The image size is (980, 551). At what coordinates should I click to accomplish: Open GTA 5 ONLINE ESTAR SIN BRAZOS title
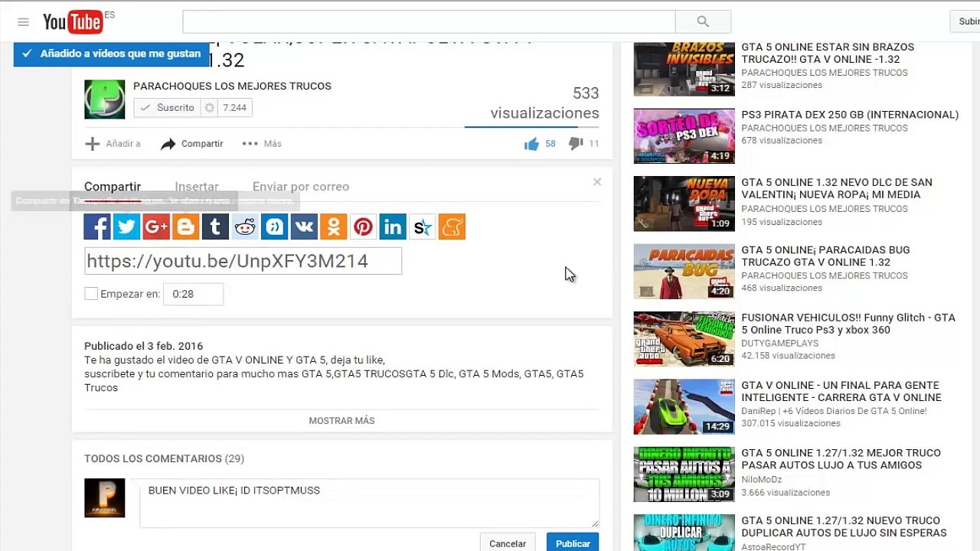[828, 53]
